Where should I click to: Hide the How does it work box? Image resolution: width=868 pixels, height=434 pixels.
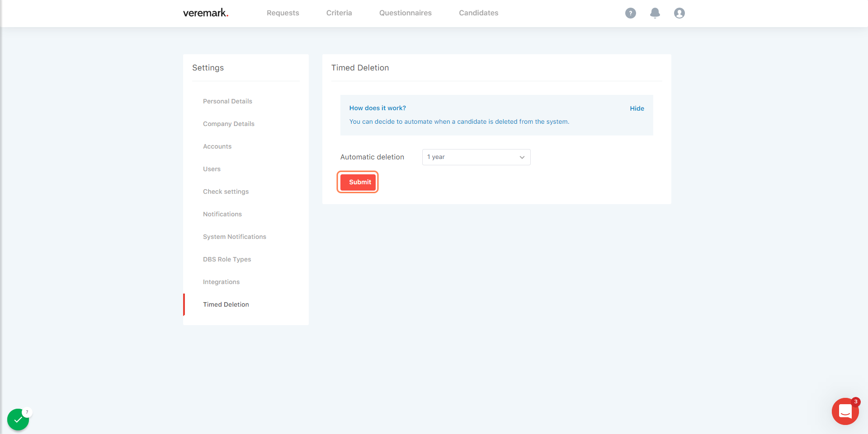coord(637,108)
